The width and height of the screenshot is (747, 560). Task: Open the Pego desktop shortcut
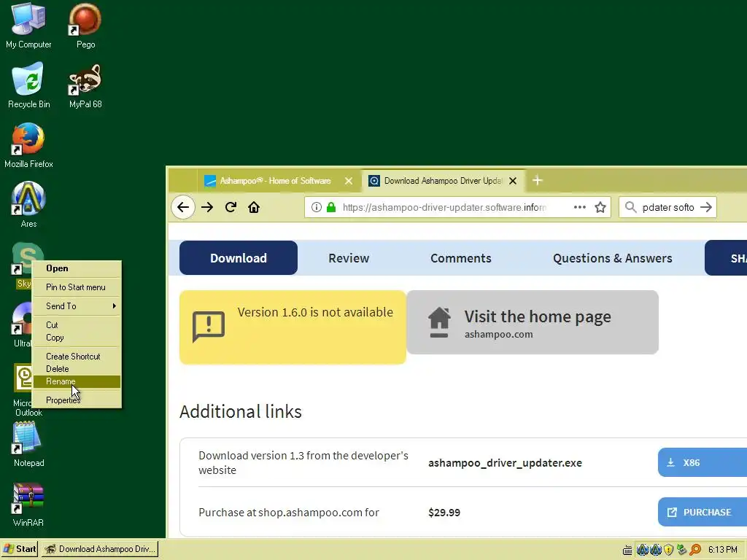85,26
